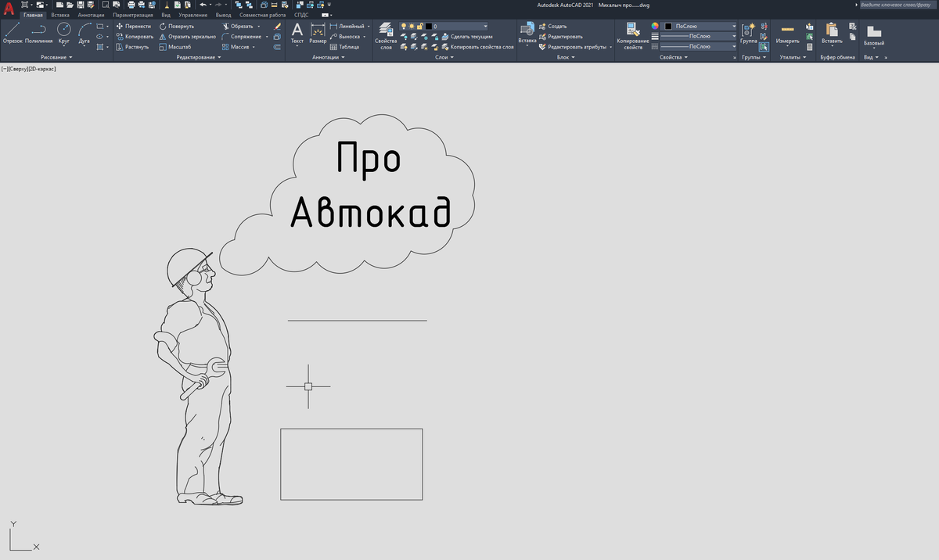
Task: Click Сделать текущим layer button
Action: tap(466, 36)
